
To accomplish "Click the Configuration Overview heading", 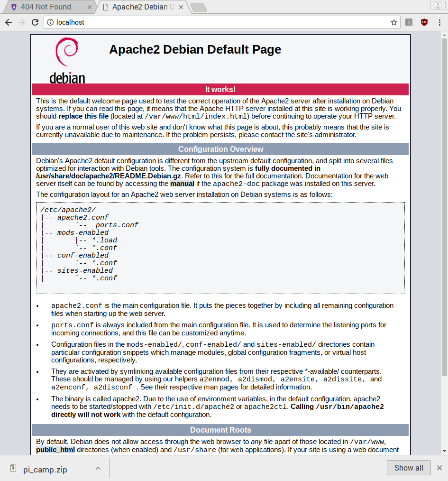I will [220, 149].
